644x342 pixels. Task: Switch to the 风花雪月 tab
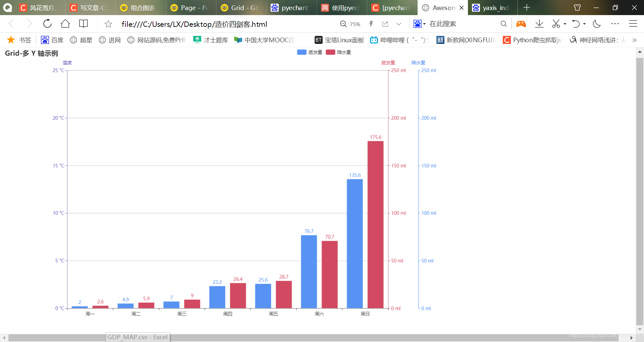[40, 8]
